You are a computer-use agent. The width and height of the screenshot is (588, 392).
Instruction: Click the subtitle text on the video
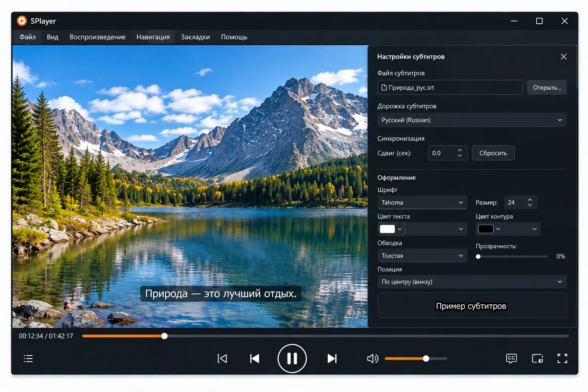click(221, 294)
